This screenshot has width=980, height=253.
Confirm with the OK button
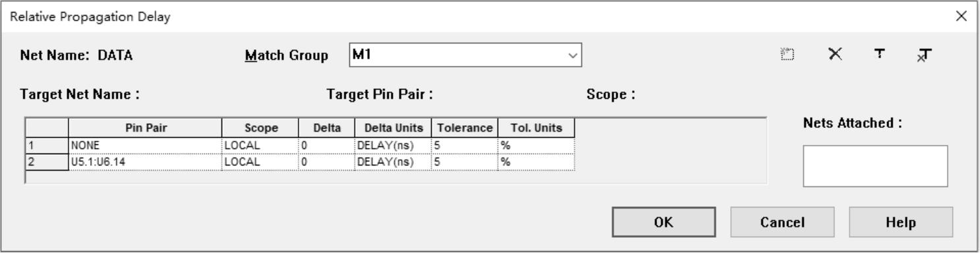coord(664,222)
